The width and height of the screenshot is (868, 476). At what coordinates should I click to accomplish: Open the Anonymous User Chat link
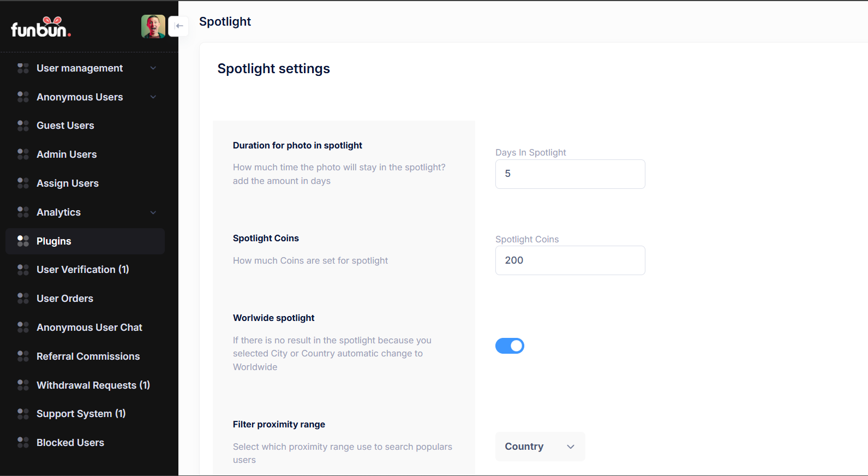click(89, 328)
